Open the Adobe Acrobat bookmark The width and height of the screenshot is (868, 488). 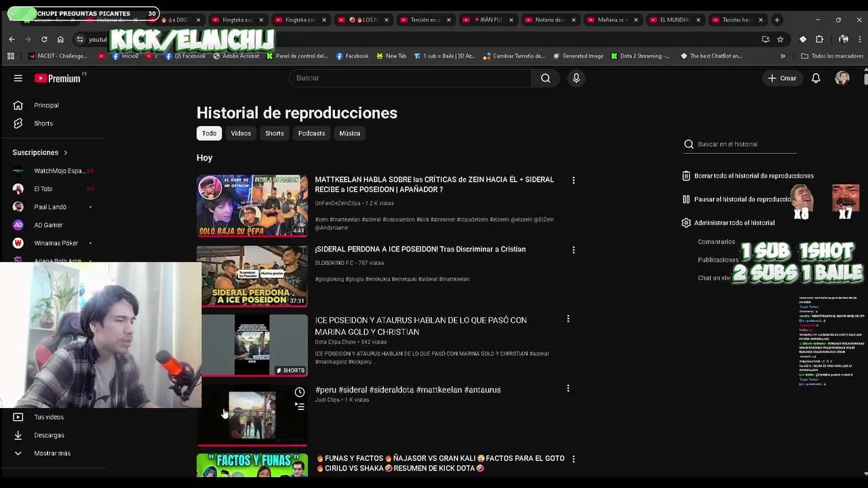pos(236,56)
